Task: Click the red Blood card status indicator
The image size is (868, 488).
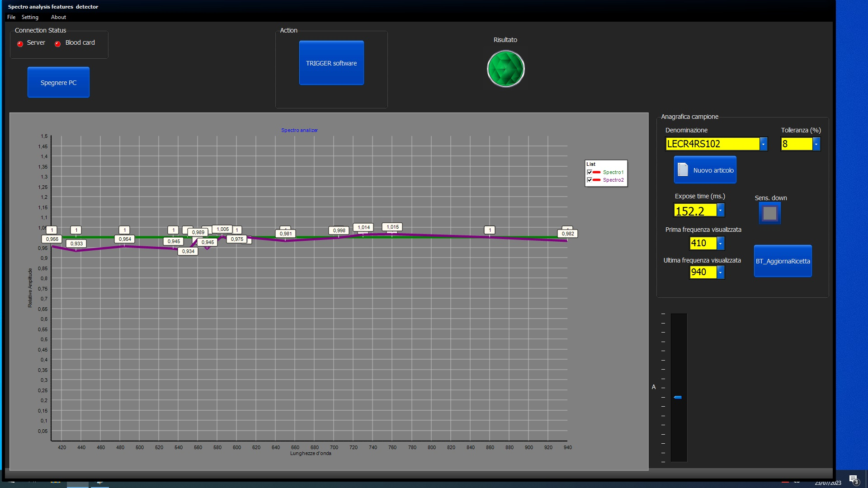Action: click(x=57, y=44)
